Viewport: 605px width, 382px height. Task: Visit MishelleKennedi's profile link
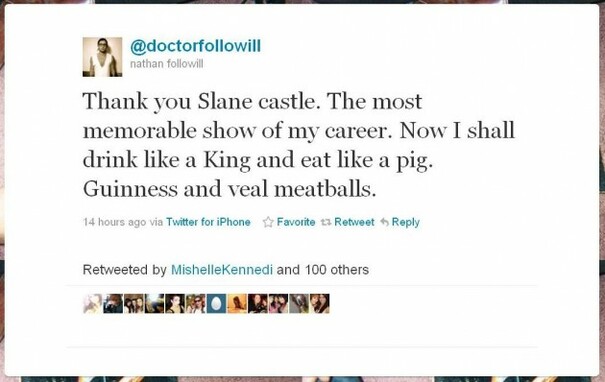pos(222,269)
